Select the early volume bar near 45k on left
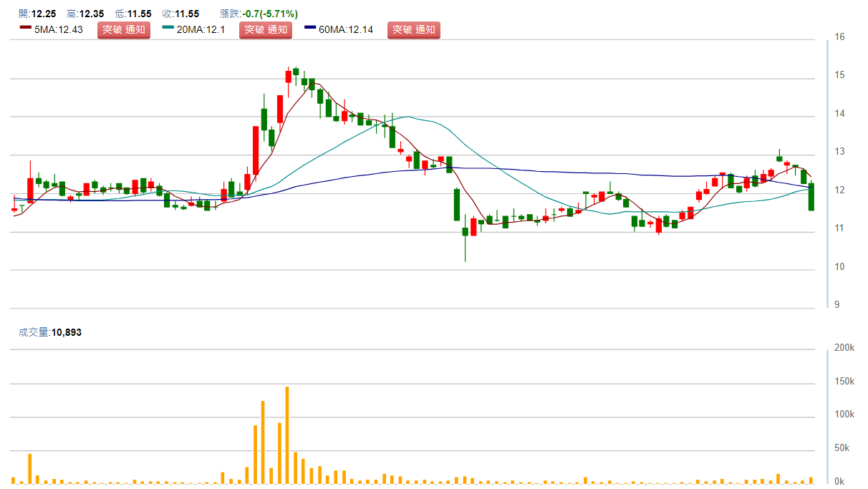The image size is (868, 489). (29, 468)
